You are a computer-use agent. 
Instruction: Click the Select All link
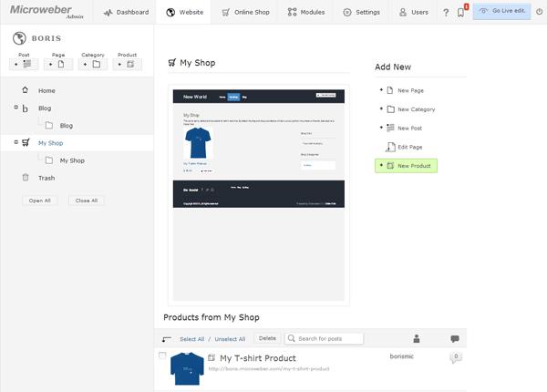pos(191,339)
